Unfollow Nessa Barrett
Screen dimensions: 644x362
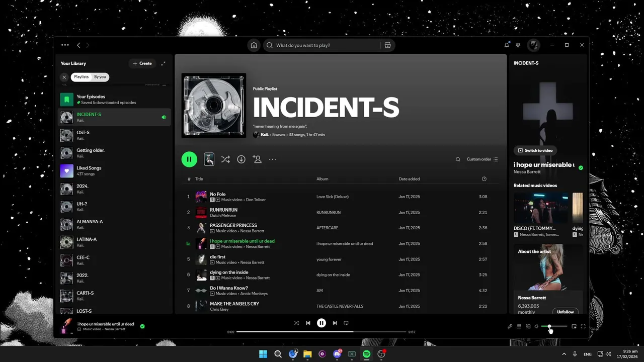pos(565,312)
